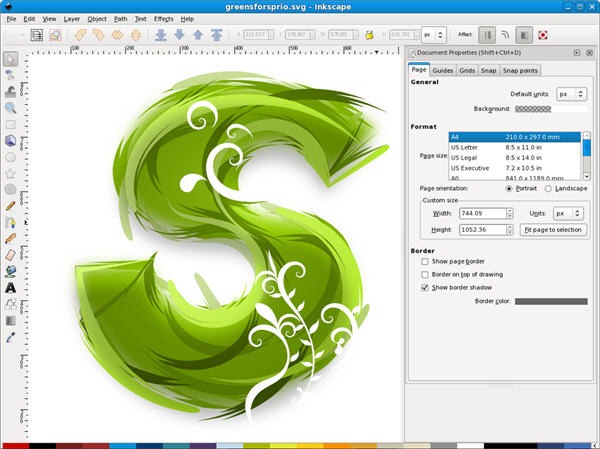Pick the Zoom magnifier tool

[11, 107]
